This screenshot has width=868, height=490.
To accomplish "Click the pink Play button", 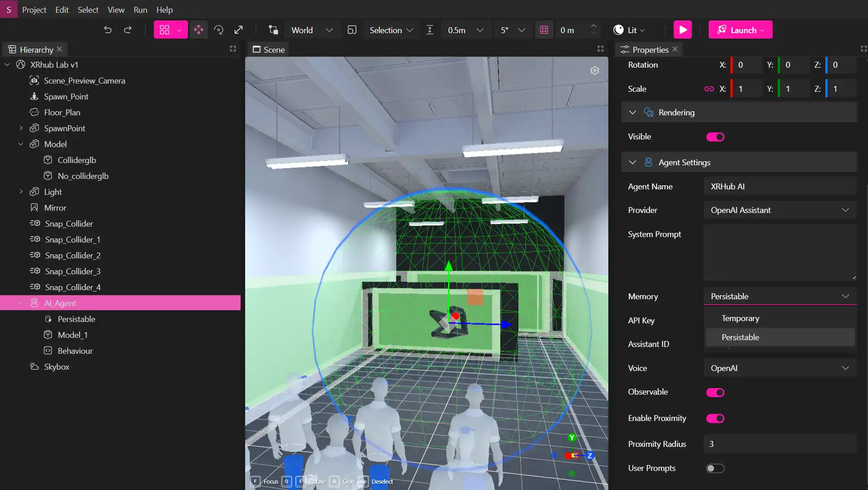I will pyautogui.click(x=683, y=30).
